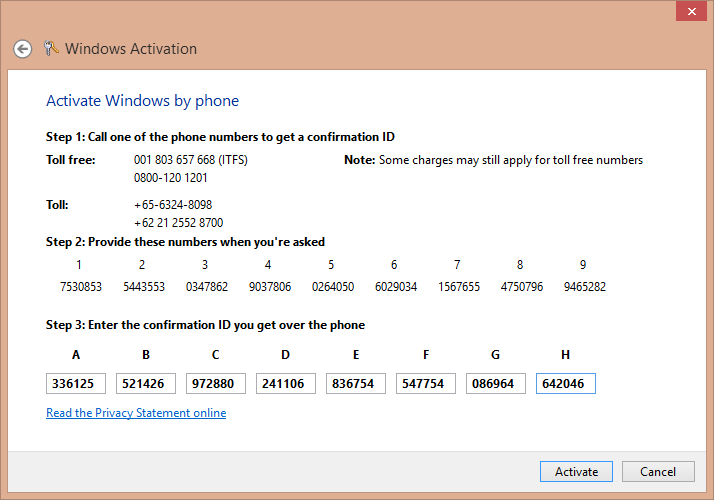
Task: Click installation ID group 0264050
Action: coord(333,287)
